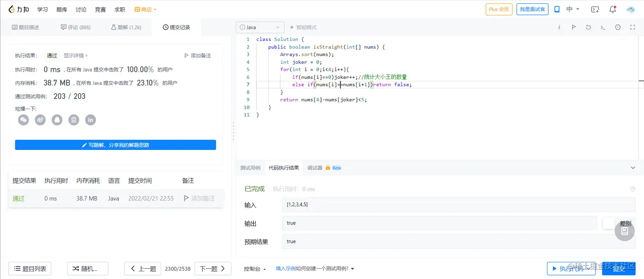Click the Plus 会员 button
644x279 pixels.
(x=499, y=9)
